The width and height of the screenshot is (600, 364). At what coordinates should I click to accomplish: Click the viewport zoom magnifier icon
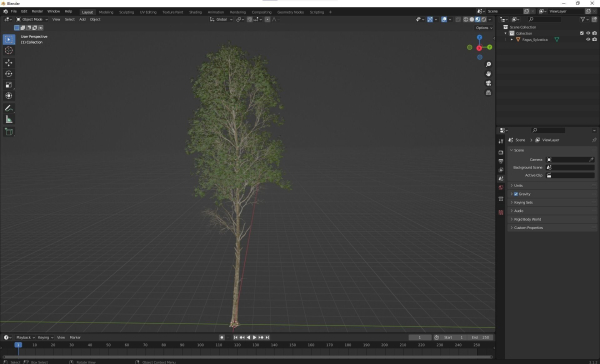(x=488, y=64)
